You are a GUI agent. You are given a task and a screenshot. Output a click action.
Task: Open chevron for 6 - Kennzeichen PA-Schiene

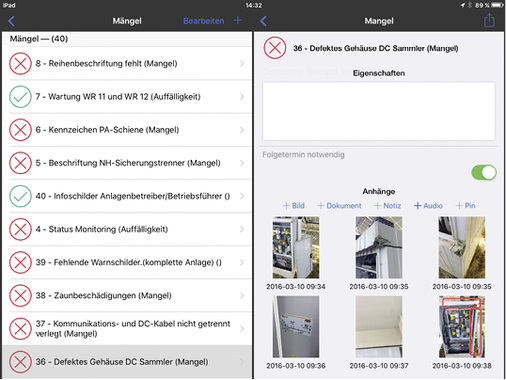pyautogui.click(x=242, y=130)
